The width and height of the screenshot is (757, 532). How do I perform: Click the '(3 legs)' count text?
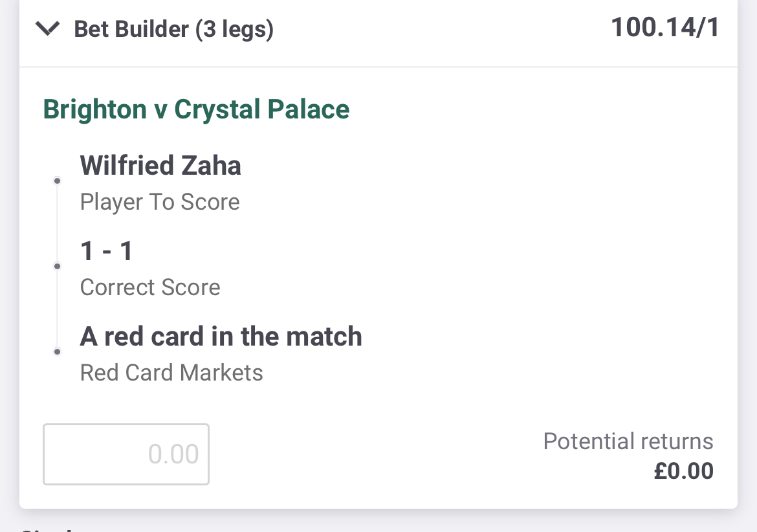click(234, 30)
